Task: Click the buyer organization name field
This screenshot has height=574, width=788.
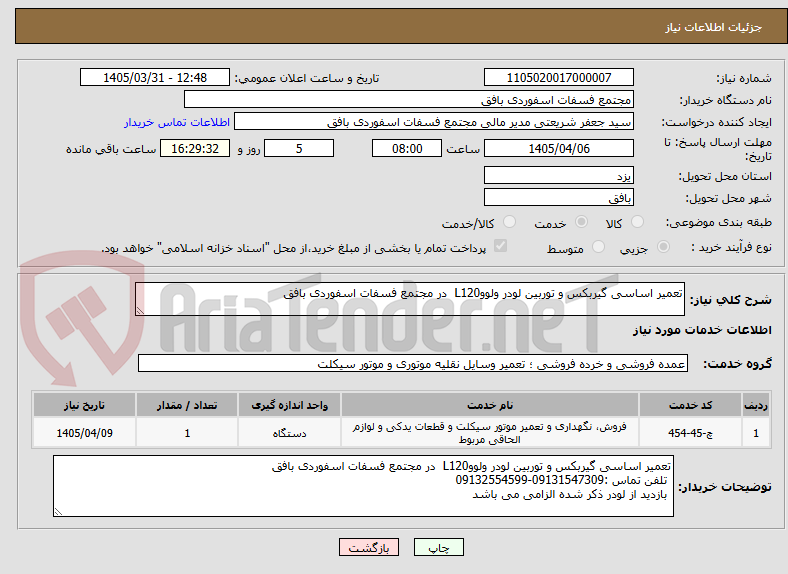Action: click(409, 100)
